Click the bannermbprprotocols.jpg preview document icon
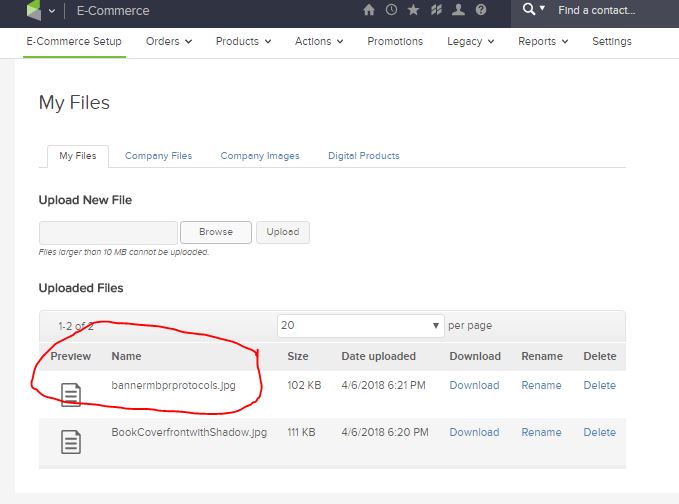The image size is (679, 504). coord(71,395)
